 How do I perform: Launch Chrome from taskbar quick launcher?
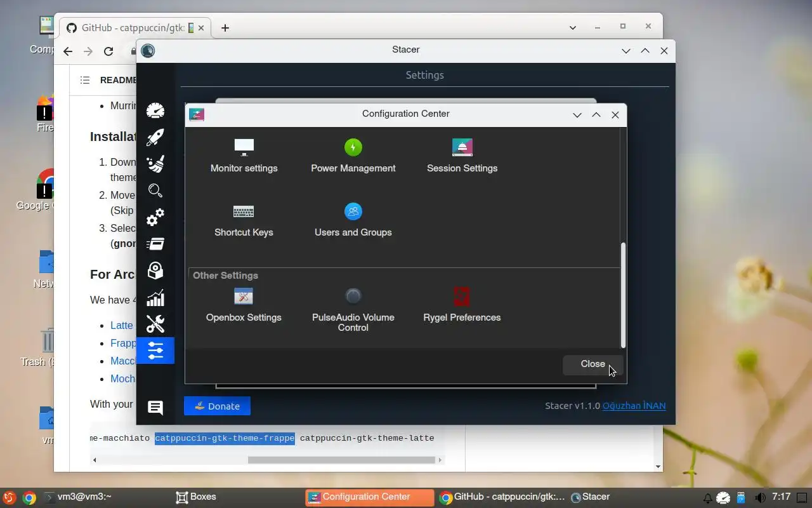click(29, 498)
